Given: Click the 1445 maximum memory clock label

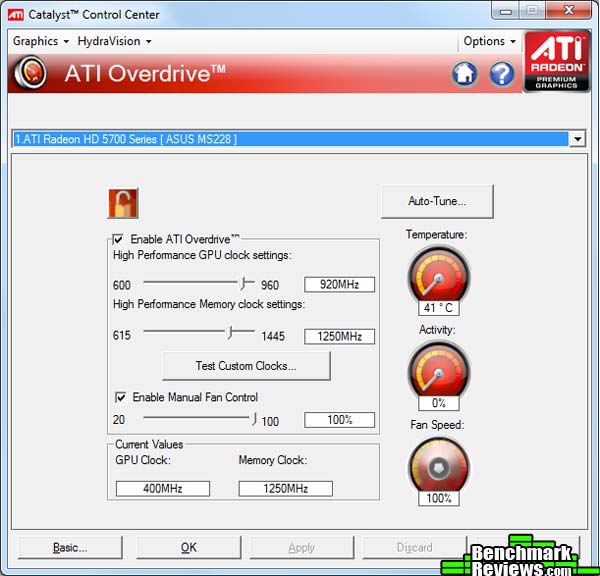Looking at the screenshot, I should tap(273, 336).
